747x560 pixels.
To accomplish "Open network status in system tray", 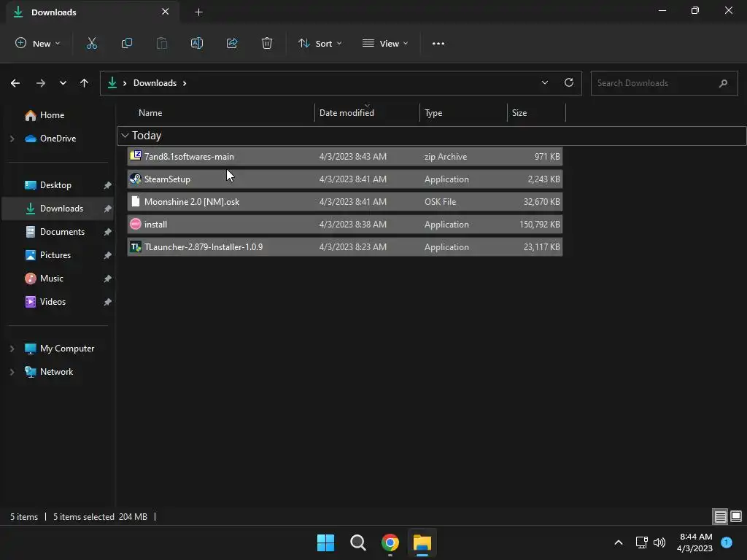I will 641,542.
